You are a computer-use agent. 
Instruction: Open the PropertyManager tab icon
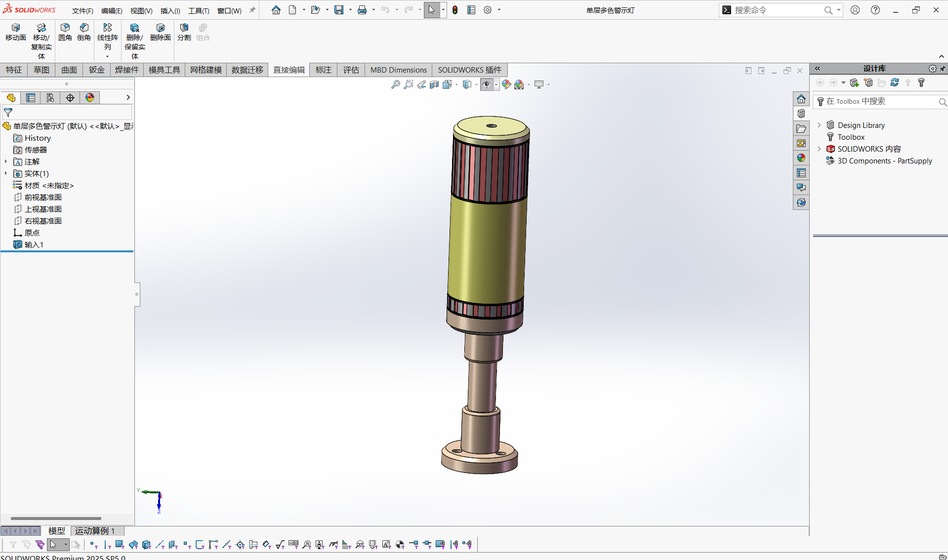point(31,98)
